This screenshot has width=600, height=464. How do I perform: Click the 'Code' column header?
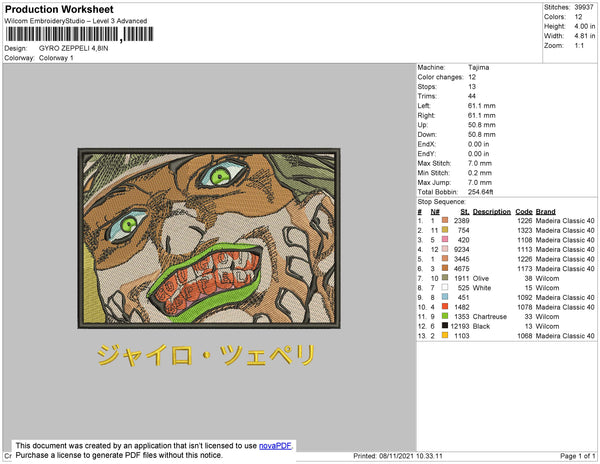pyautogui.click(x=523, y=212)
